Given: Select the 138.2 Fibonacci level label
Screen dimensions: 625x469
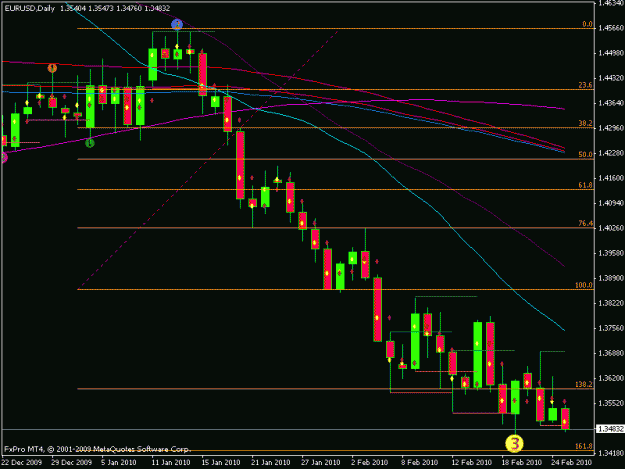Looking at the screenshot, I should point(584,385).
